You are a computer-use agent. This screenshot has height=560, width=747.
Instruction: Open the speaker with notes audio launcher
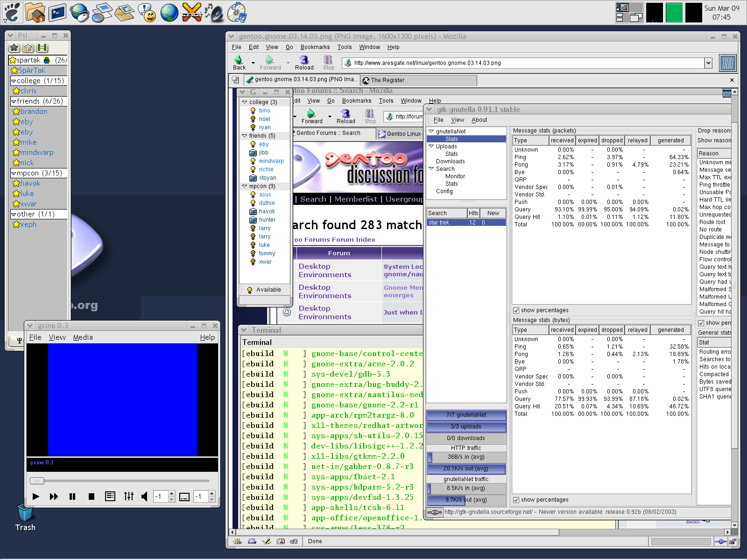pyautogui.click(x=214, y=13)
